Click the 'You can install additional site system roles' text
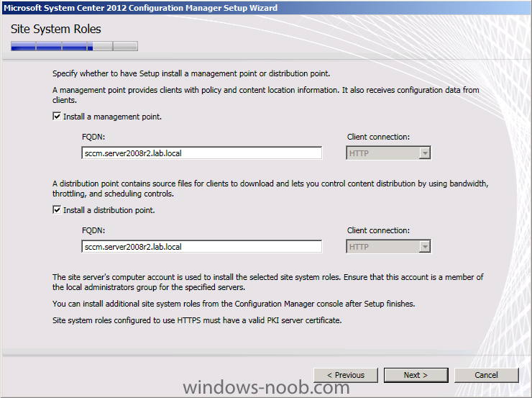 [x=234, y=304]
